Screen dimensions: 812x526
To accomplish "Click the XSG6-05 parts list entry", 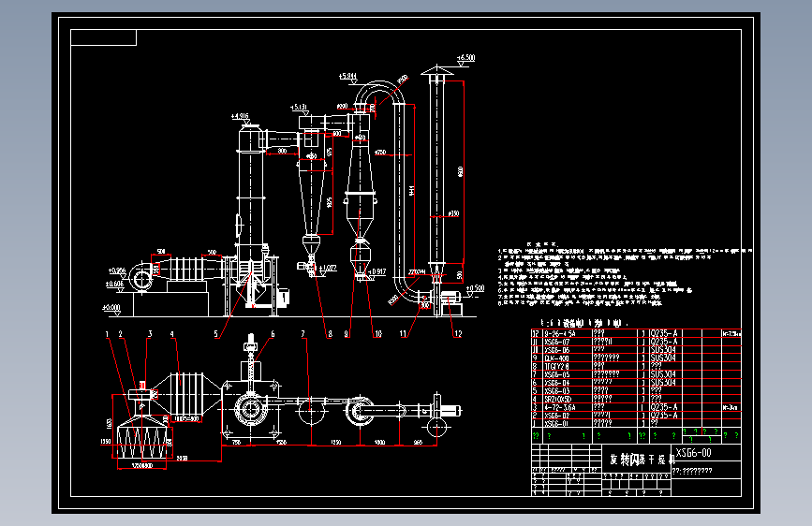I will pyautogui.click(x=556, y=374).
